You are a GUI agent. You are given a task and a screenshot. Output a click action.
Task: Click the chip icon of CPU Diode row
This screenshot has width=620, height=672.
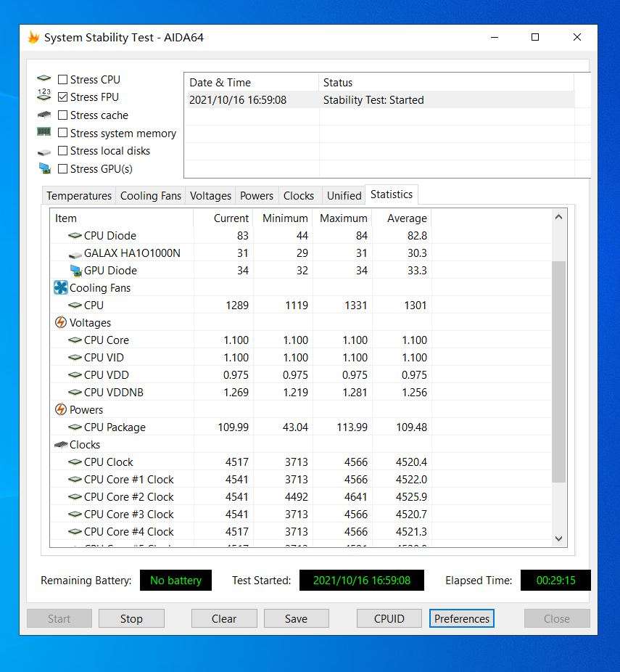pos(75,235)
